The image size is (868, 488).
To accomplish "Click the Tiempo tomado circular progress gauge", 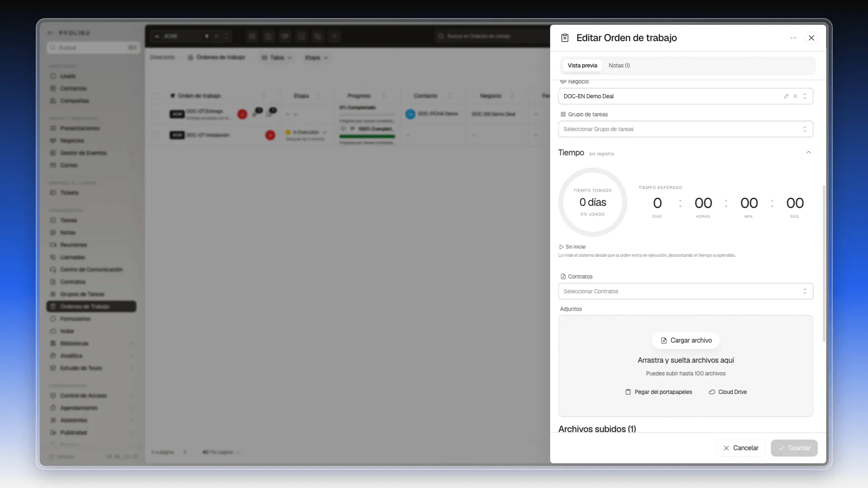I will [x=593, y=202].
